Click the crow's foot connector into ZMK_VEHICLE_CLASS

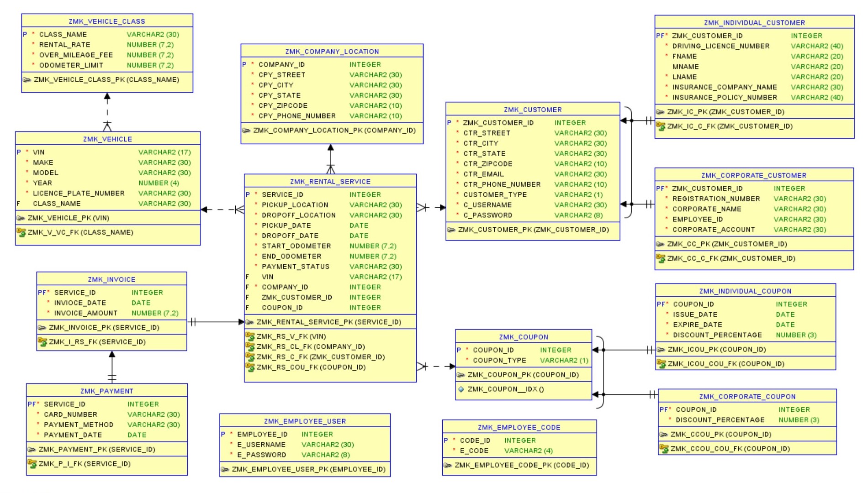click(x=106, y=97)
